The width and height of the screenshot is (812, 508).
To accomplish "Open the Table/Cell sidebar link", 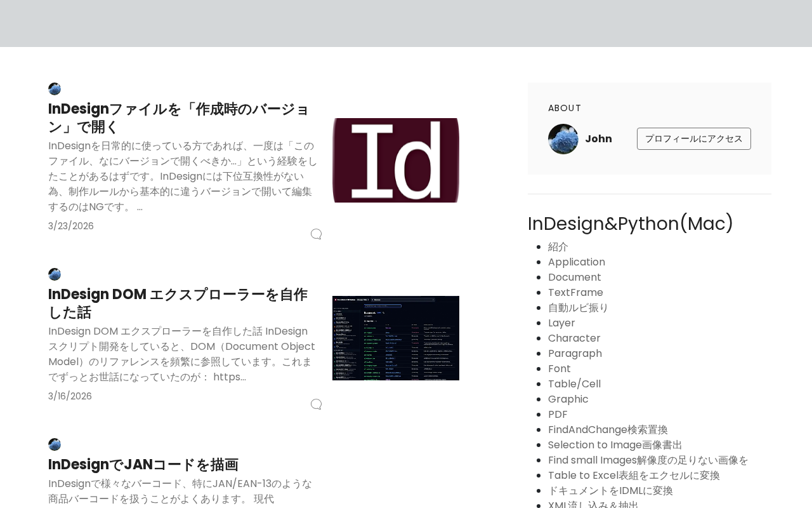I will [574, 384].
